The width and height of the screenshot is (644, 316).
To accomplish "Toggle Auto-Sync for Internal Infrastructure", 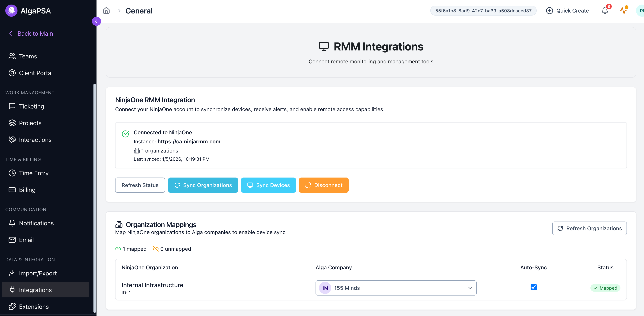I will pyautogui.click(x=533, y=287).
